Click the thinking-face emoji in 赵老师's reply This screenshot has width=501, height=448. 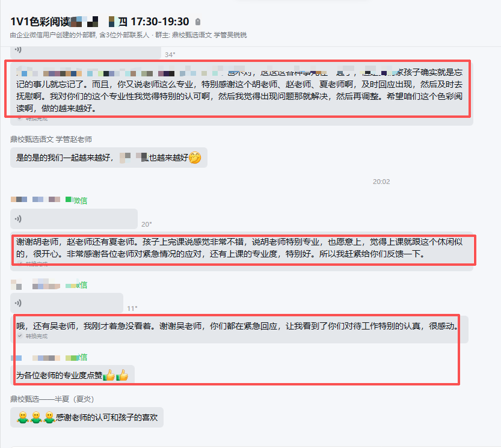coord(195,158)
